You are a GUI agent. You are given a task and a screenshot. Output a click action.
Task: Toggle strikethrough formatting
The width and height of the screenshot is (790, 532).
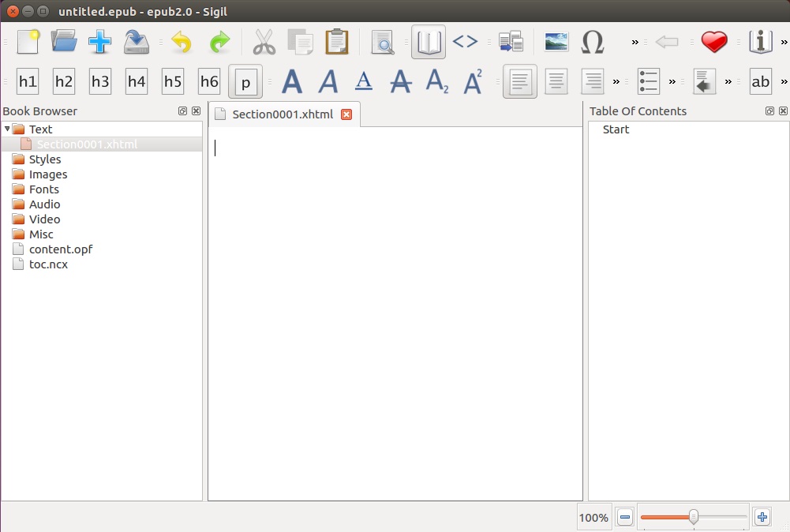click(x=401, y=81)
